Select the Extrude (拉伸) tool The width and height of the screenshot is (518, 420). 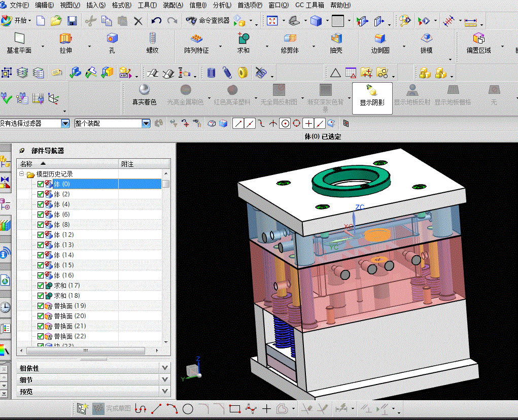[x=66, y=43]
